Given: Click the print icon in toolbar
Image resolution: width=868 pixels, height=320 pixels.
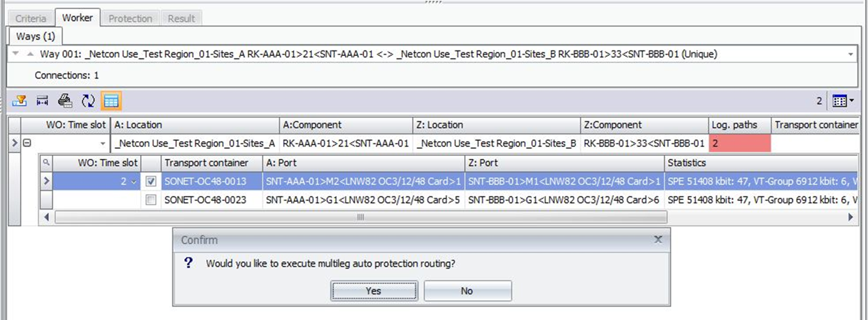Looking at the screenshot, I should [65, 101].
